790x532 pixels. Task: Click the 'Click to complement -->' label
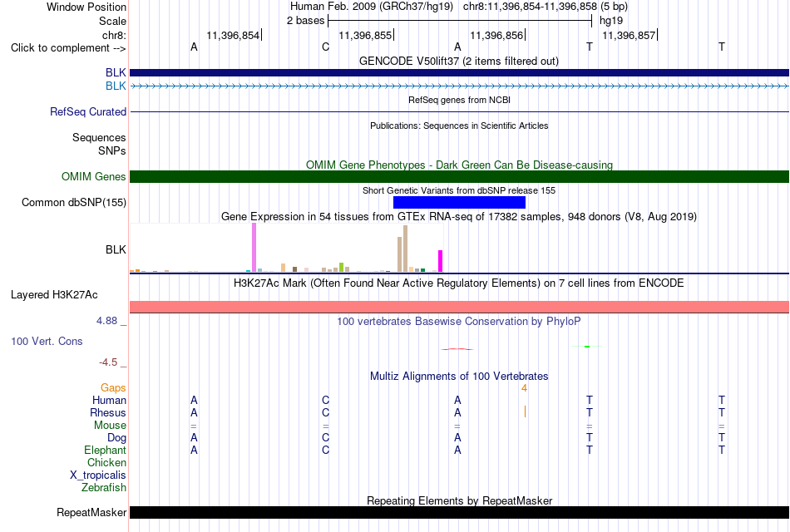pyautogui.click(x=68, y=48)
